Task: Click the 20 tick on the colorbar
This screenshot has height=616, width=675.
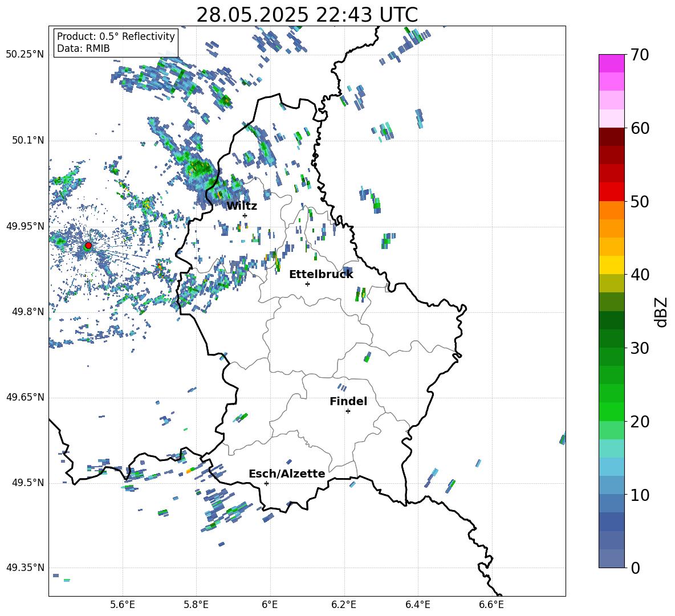Action: [x=639, y=422]
